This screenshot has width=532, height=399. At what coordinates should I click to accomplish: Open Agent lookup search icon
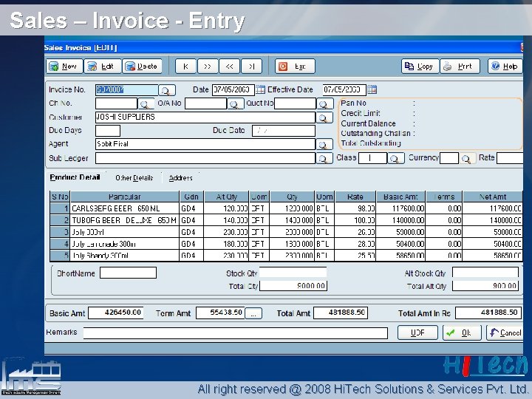(324, 145)
